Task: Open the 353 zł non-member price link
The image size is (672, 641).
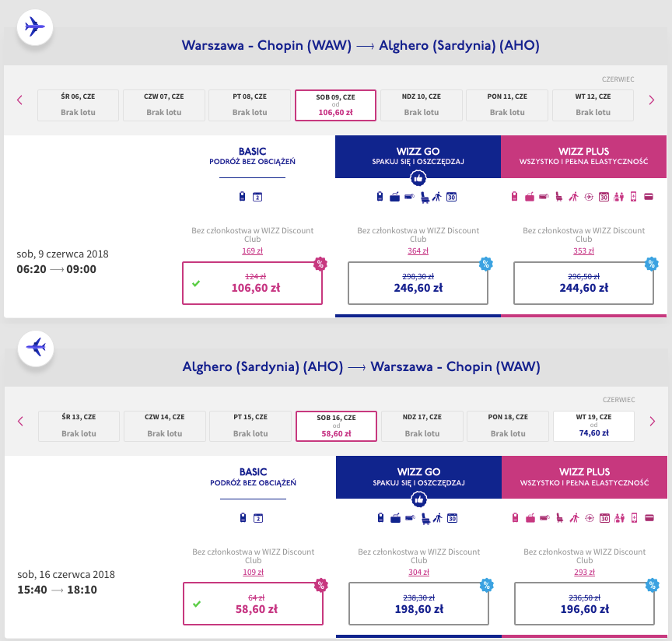Action: pos(583,250)
